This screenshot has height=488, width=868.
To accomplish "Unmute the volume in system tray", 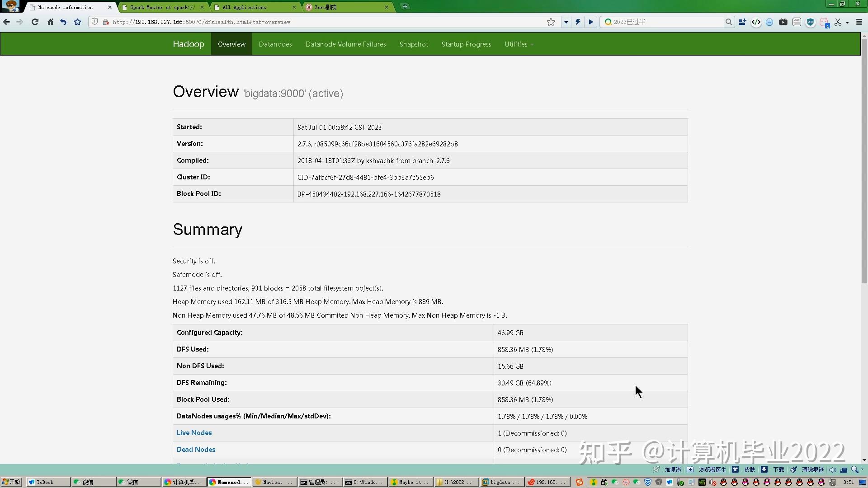I will tap(713, 482).
